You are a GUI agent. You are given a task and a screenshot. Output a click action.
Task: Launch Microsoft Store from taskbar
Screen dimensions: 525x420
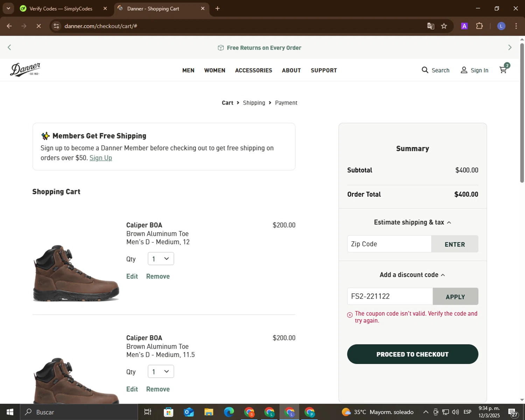168,412
